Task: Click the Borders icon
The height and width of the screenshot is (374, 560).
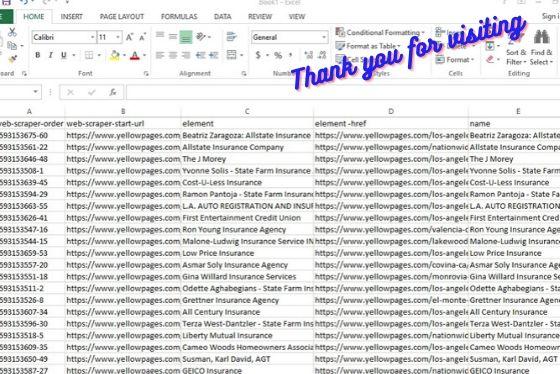Action: (x=89, y=55)
